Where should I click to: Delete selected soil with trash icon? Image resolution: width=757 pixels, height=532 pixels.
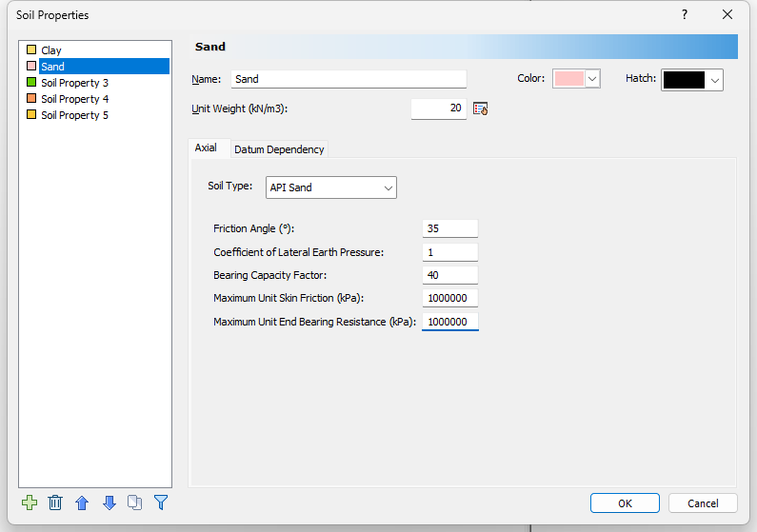[55, 502]
